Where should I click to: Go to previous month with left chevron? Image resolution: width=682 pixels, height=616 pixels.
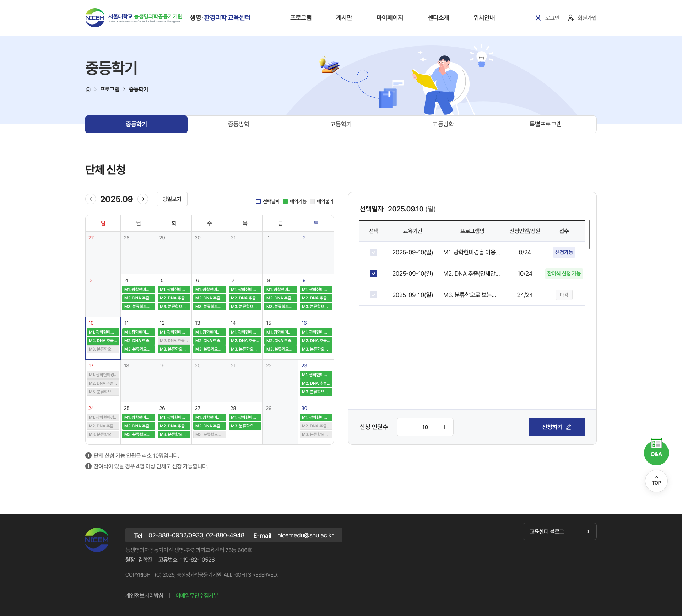[91, 199]
